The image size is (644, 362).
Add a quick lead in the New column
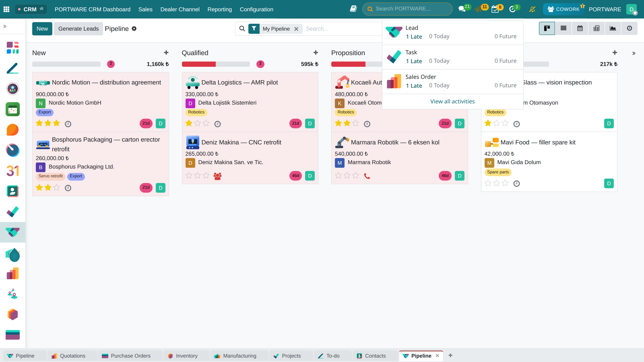pyautogui.click(x=166, y=52)
